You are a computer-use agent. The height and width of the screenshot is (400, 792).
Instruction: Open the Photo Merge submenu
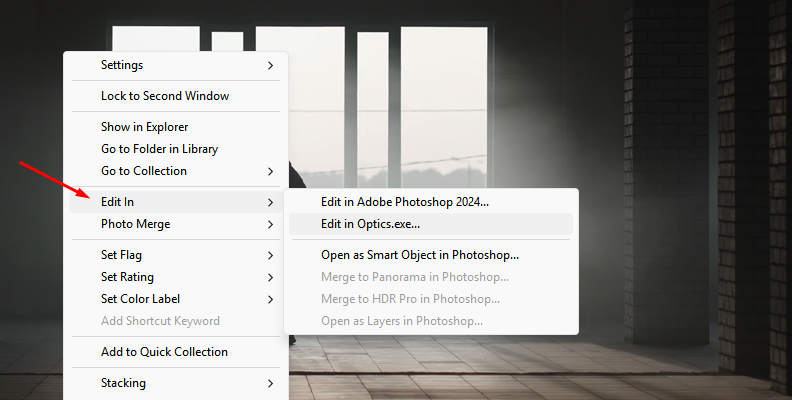click(x=175, y=224)
